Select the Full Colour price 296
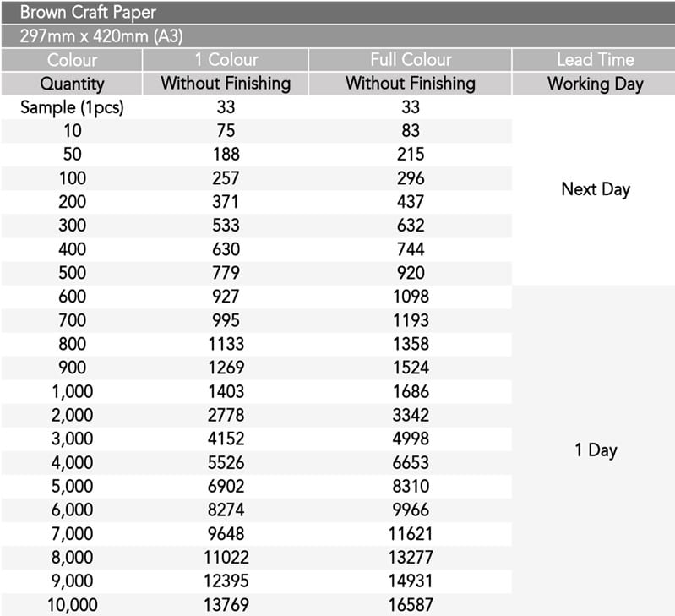Viewport: 675px width, 616px height. pos(411,178)
